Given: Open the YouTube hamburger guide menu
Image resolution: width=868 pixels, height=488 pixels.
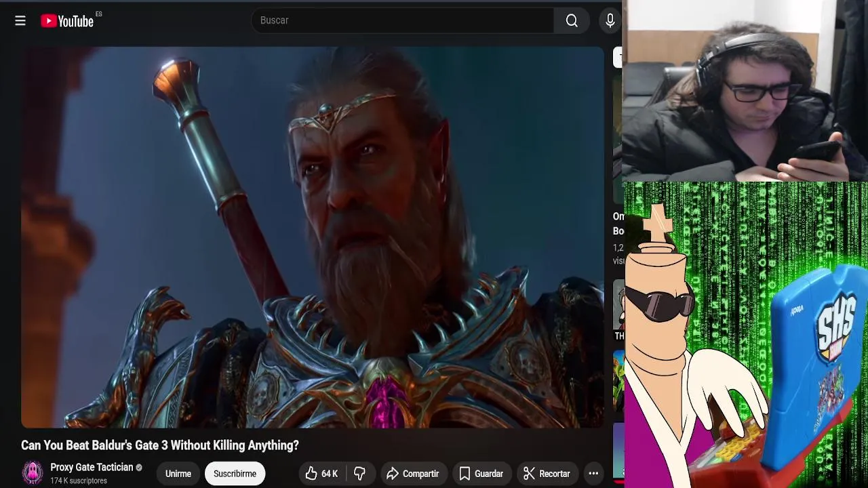Looking at the screenshot, I should coord(20,21).
